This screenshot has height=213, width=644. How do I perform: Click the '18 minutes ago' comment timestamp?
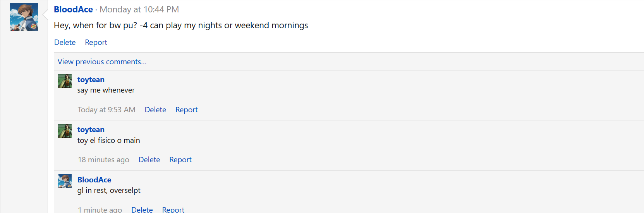tap(103, 160)
